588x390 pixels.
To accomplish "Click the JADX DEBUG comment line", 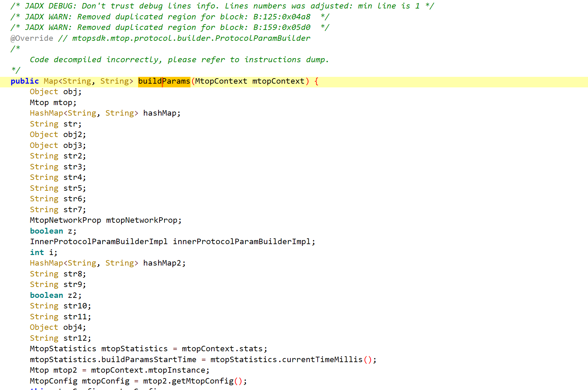I will [222, 6].
